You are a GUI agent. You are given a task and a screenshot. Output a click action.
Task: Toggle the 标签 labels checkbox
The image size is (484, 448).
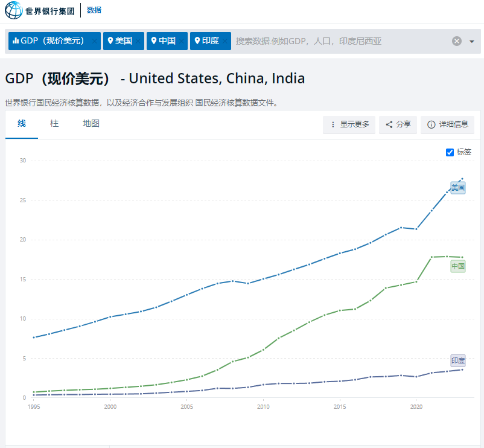[450, 152]
